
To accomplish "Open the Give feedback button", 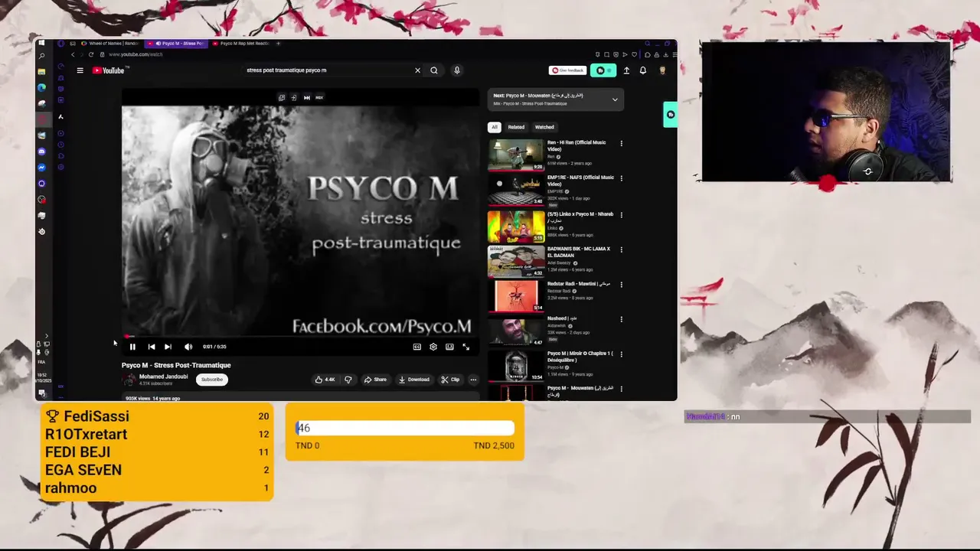I will (x=568, y=70).
